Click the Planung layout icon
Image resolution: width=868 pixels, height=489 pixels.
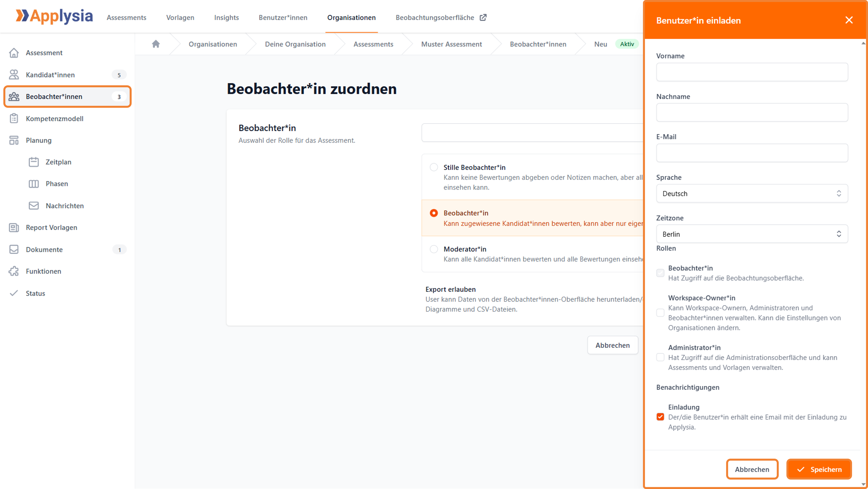tap(14, 140)
